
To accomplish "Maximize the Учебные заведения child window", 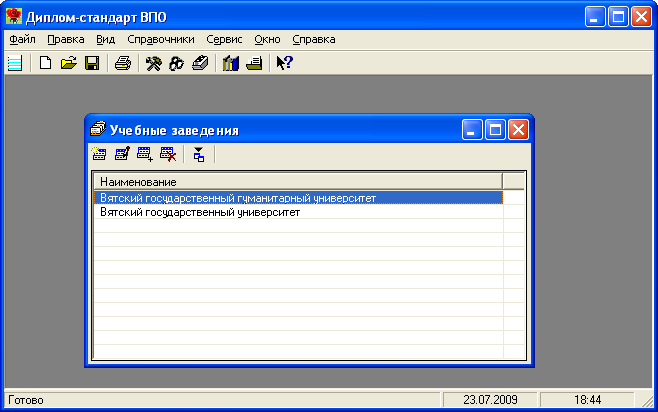I will coord(495,129).
